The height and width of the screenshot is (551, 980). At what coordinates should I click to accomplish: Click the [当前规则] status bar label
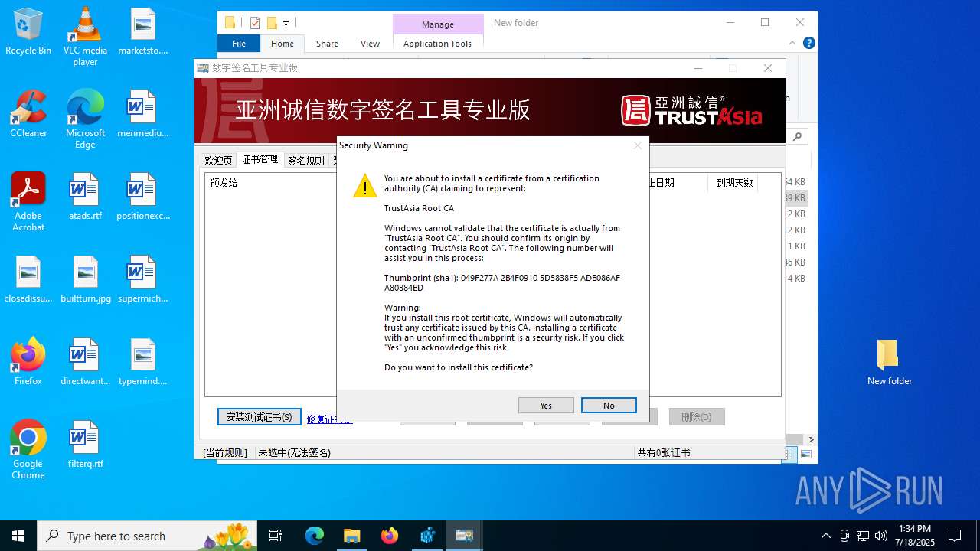225,453
